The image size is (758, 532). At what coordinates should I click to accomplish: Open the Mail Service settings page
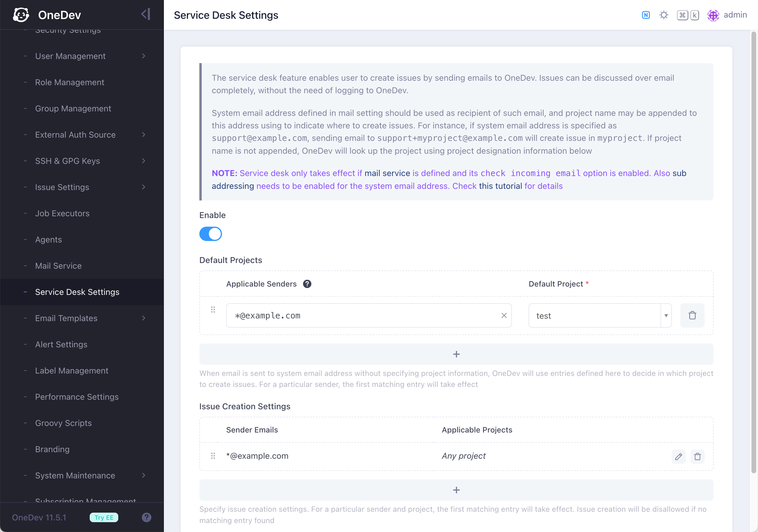58,266
